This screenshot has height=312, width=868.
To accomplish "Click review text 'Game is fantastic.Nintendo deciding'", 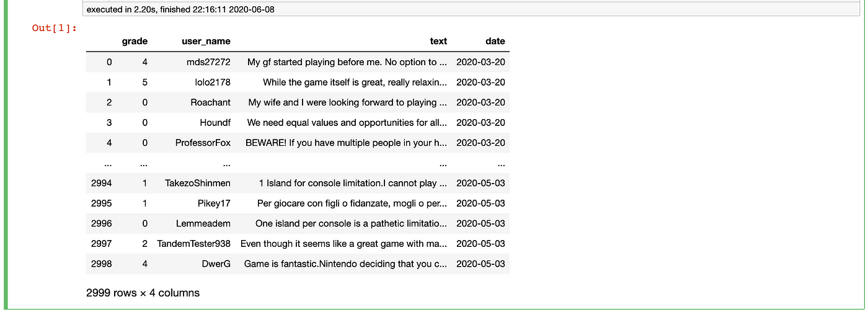I will [x=346, y=264].
